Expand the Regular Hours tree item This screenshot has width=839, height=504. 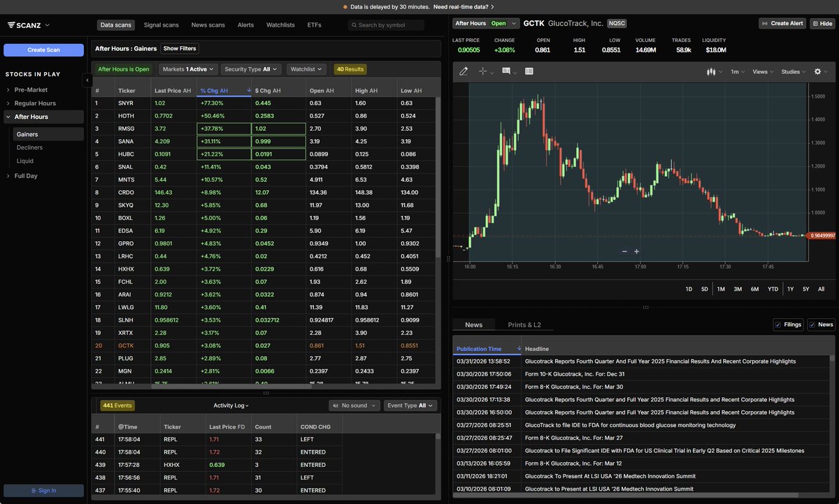pyautogui.click(x=35, y=103)
